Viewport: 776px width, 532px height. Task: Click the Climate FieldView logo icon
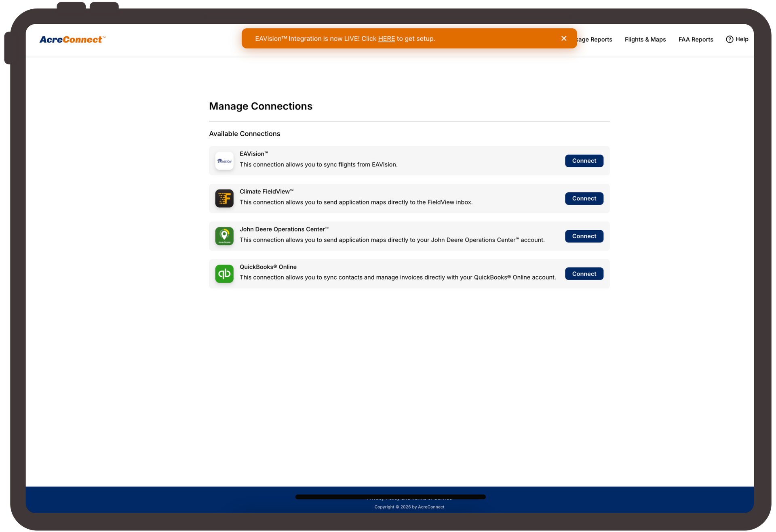(x=224, y=198)
